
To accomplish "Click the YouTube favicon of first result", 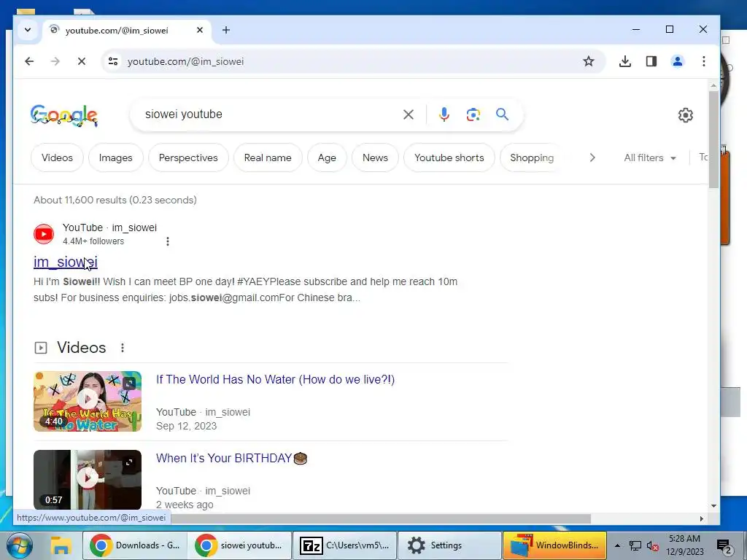I will tap(44, 234).
